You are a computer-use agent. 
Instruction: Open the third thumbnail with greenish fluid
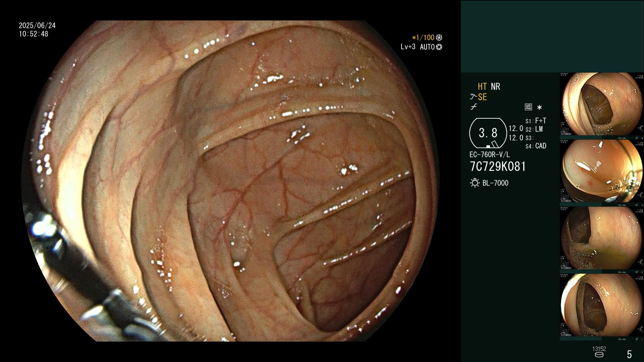click(602, 238)
